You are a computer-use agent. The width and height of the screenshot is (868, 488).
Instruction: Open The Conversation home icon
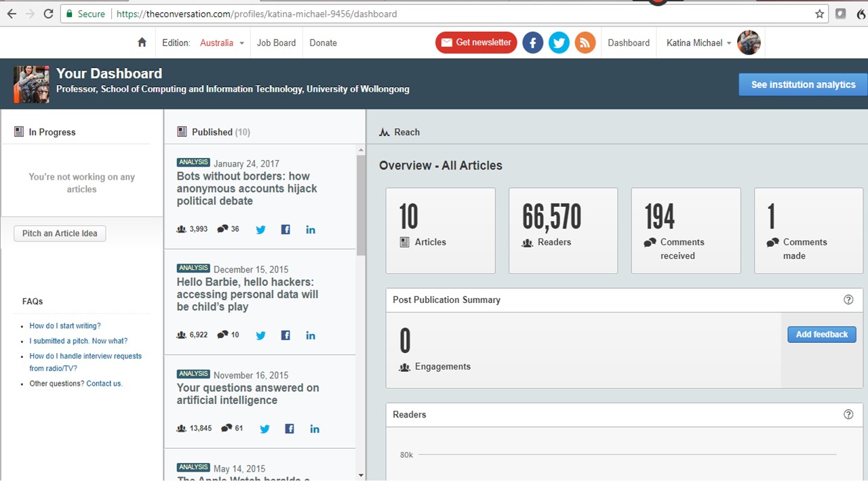point(142,42)
